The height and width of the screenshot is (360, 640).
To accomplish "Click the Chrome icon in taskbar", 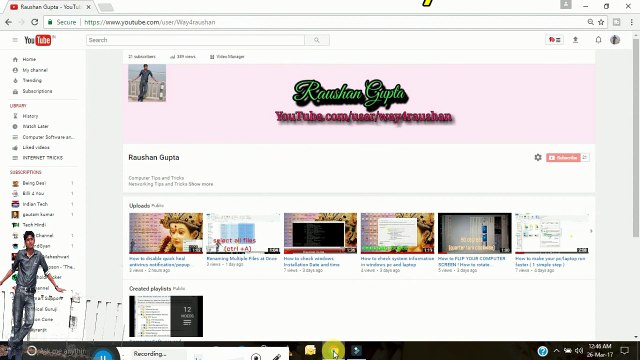I will click(333, 350).
